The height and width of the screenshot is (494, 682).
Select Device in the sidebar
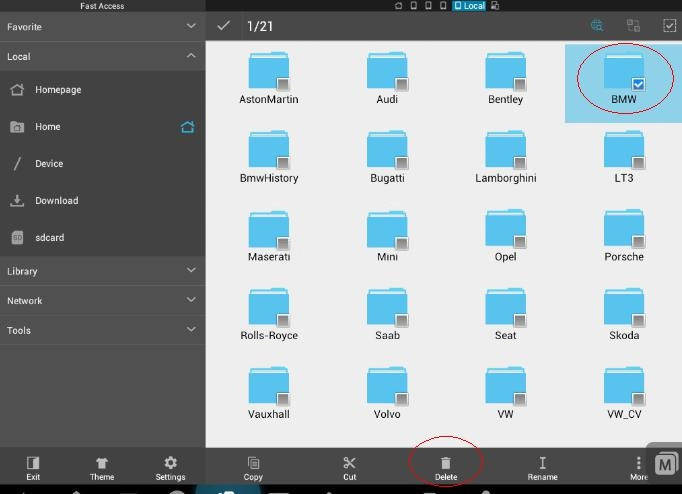coord(102,164)
